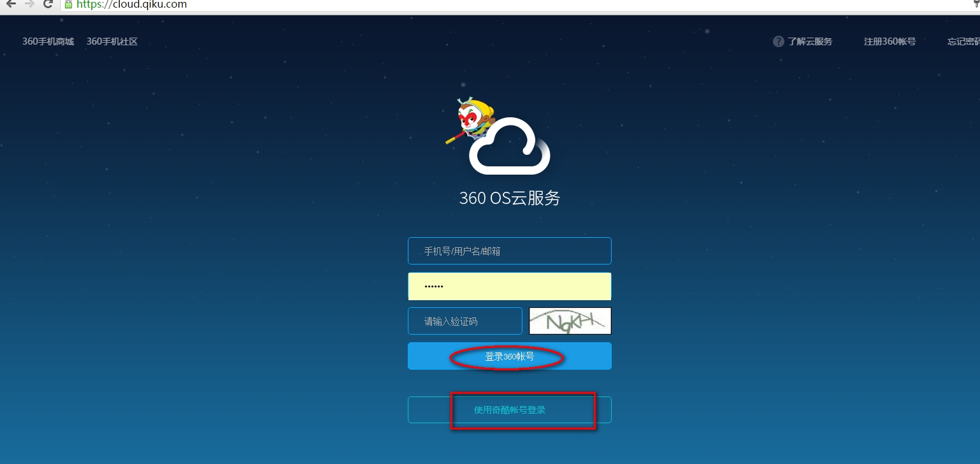The height and width of the screenshot is (464, 980).
Task: Focus the 请输入验证码 captcha field
Action: coord(465,321)
